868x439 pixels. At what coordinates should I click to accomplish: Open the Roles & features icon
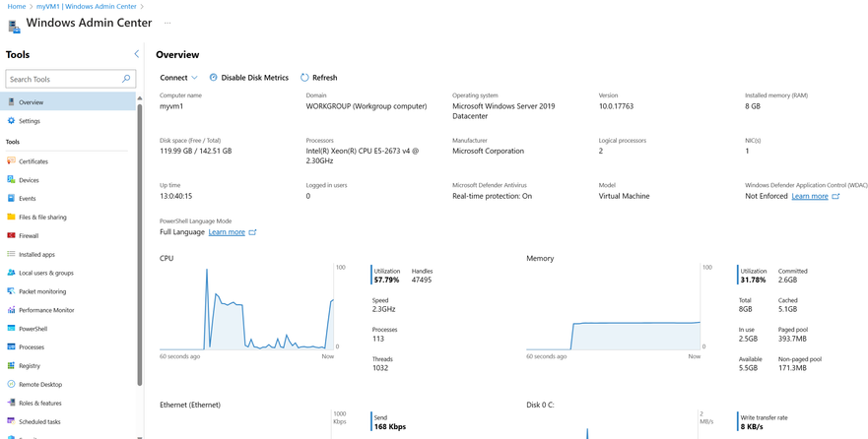11,403
